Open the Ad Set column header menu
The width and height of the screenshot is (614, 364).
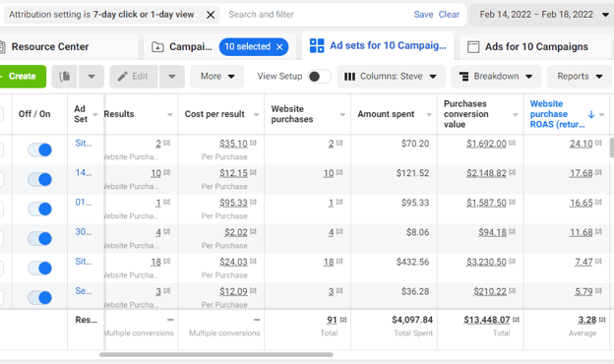(95, 115)
